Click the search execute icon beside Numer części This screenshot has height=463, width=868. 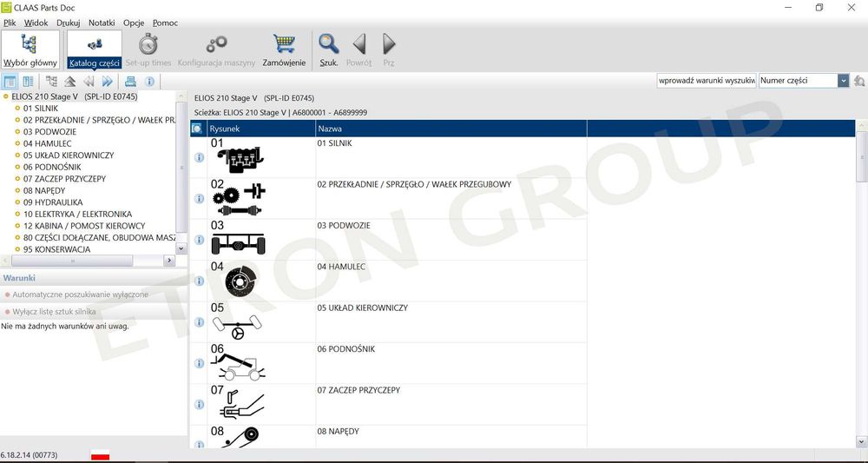(x=859, y=81)
